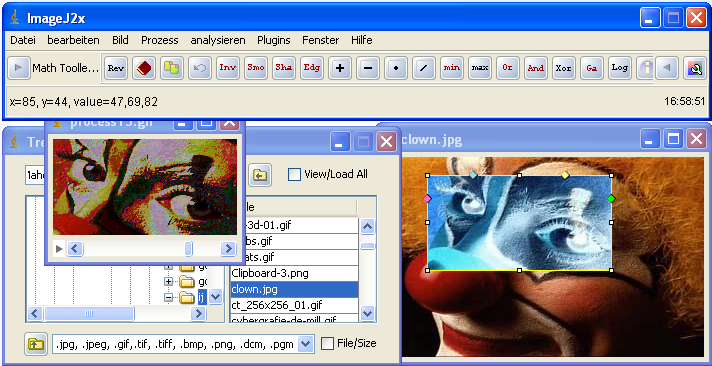Viewport: 712px width, 366px height.
Task: Click the green diamond selection handle
Action: pyautogui.click(x=611, y=198)
